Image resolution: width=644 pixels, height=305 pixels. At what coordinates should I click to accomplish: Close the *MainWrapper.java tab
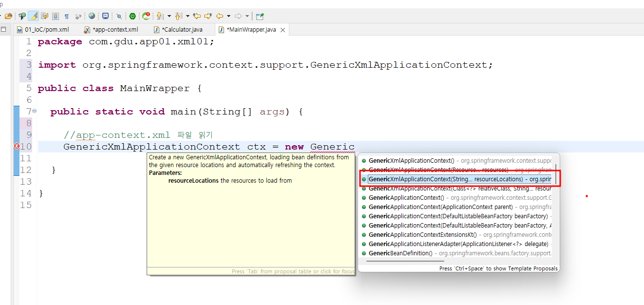click(x=283, y=30)
